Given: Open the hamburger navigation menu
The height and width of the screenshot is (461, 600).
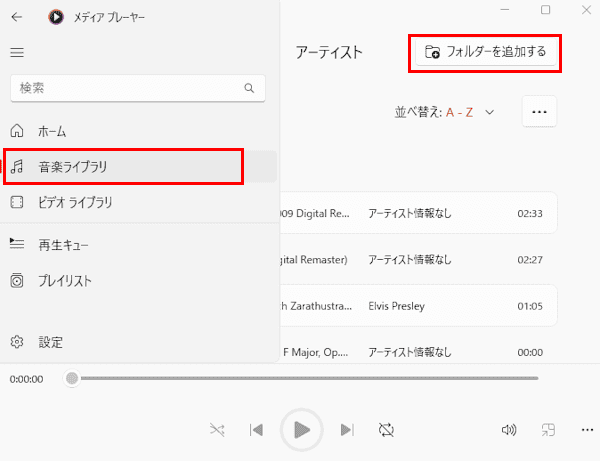Looking at the screenshot, I should [x=17, y=52].
